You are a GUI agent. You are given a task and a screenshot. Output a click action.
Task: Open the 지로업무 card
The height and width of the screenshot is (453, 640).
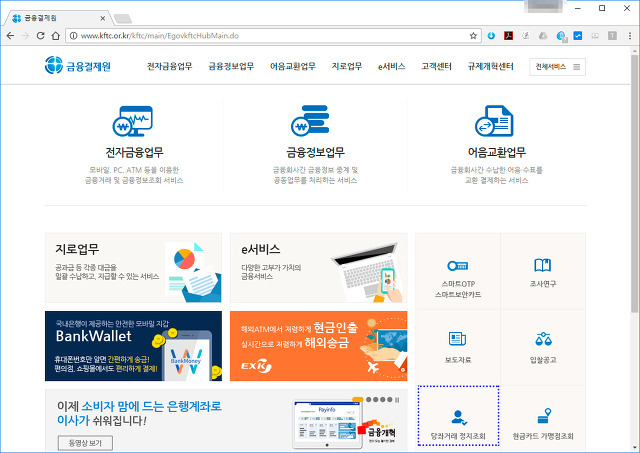point(133,268)
